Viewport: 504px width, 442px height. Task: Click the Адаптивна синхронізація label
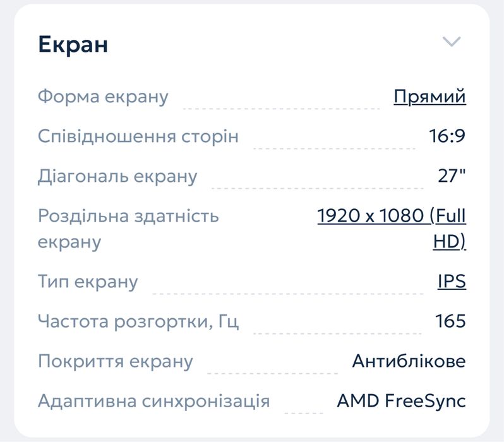tap(154, 401)
